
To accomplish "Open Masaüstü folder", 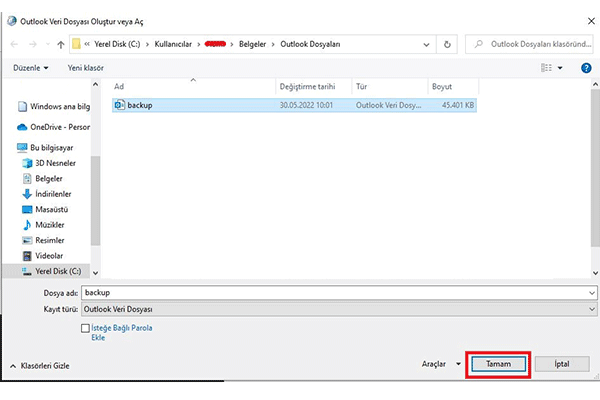I will (x=45, y=209).
